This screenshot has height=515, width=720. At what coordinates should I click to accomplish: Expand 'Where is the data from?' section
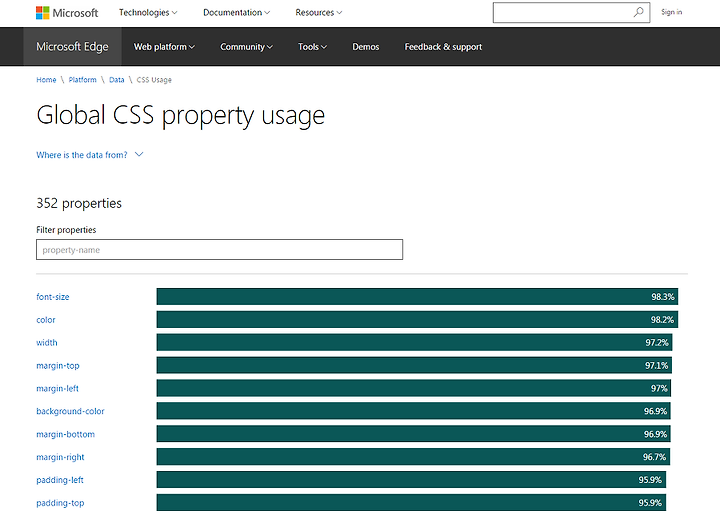(x=90, y=155)
